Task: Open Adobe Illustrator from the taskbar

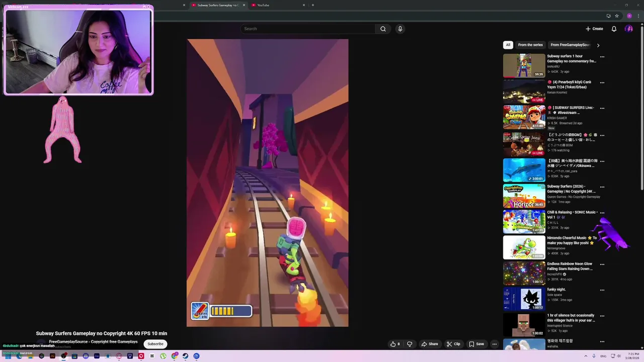Action: 53,356
